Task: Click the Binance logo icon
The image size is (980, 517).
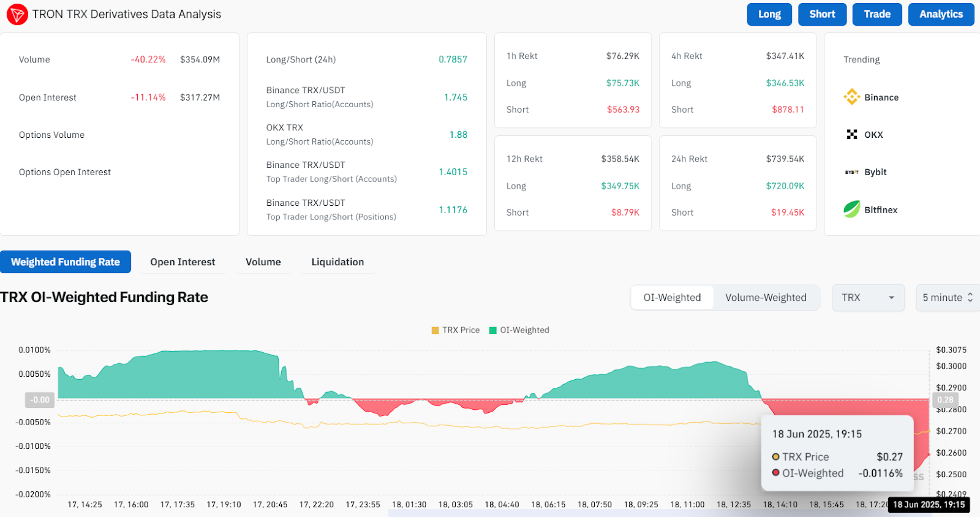Action: click(851, 97)
